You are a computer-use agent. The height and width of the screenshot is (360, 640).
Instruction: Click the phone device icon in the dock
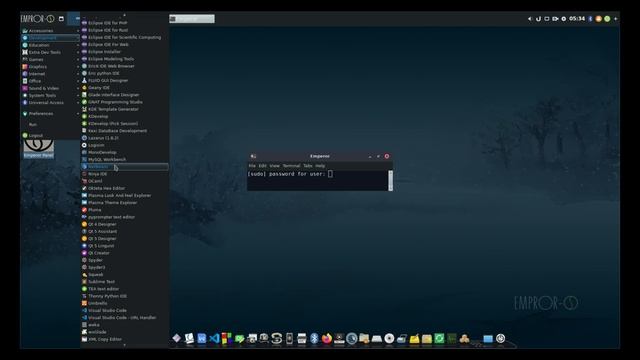289,338
